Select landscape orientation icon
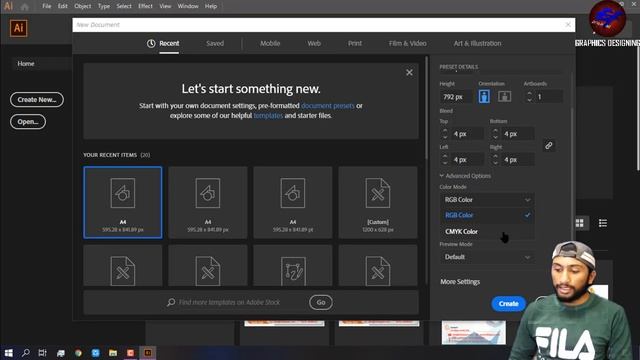The image size is (640, 360). click(x=504, y=97)
